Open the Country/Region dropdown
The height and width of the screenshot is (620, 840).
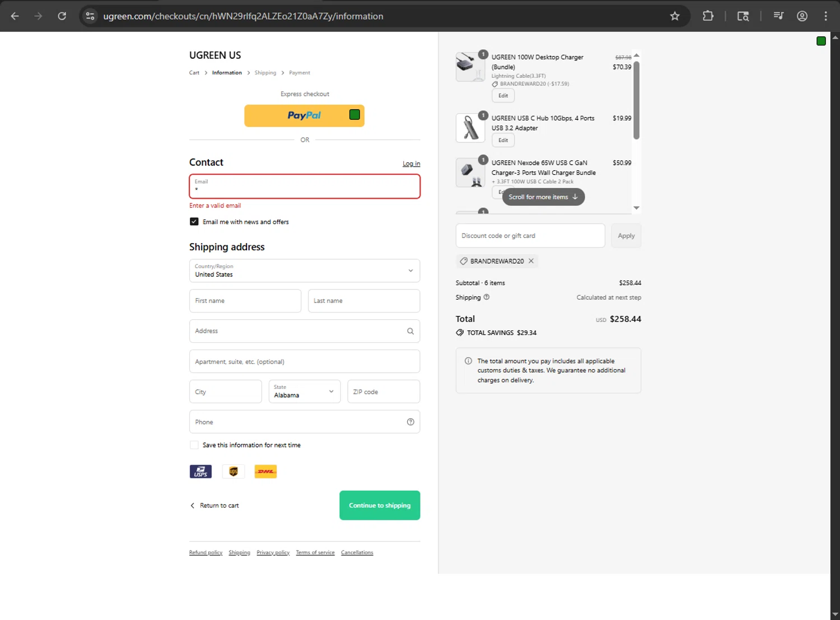click(x=305, y=271)
